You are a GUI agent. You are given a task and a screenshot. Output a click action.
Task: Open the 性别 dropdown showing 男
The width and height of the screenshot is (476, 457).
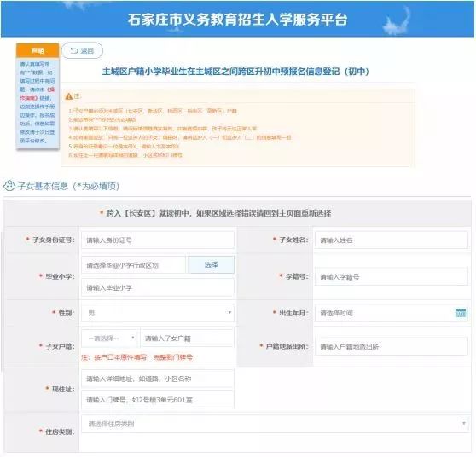click(158, 313)
